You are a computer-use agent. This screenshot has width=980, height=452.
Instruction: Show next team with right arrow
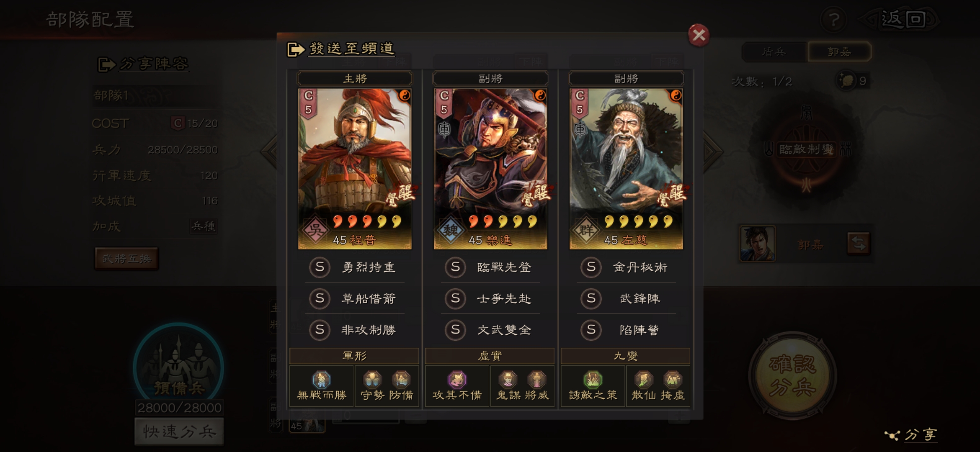(713, 152)
